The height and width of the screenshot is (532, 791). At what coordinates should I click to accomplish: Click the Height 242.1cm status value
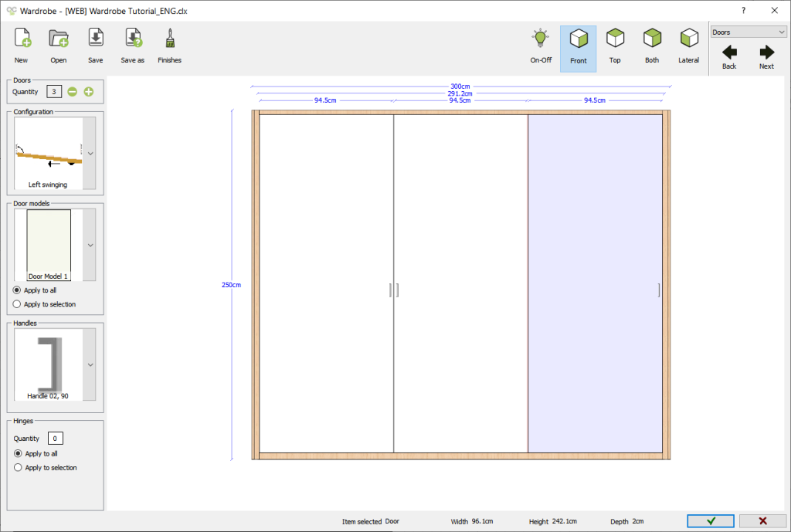pos(565,521)
